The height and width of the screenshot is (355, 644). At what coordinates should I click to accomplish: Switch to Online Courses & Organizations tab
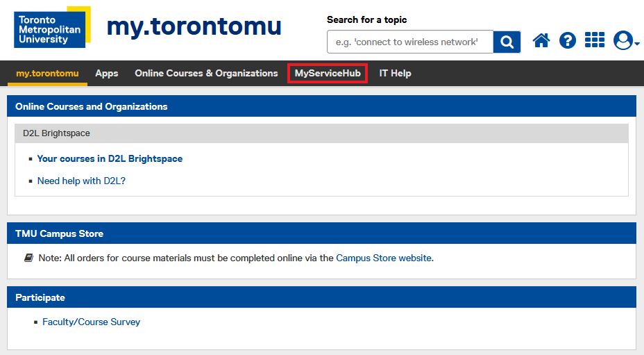pos(206,73)
